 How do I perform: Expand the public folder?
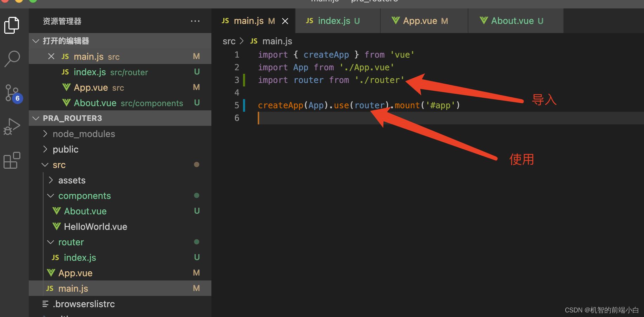(x=120, y=149)
